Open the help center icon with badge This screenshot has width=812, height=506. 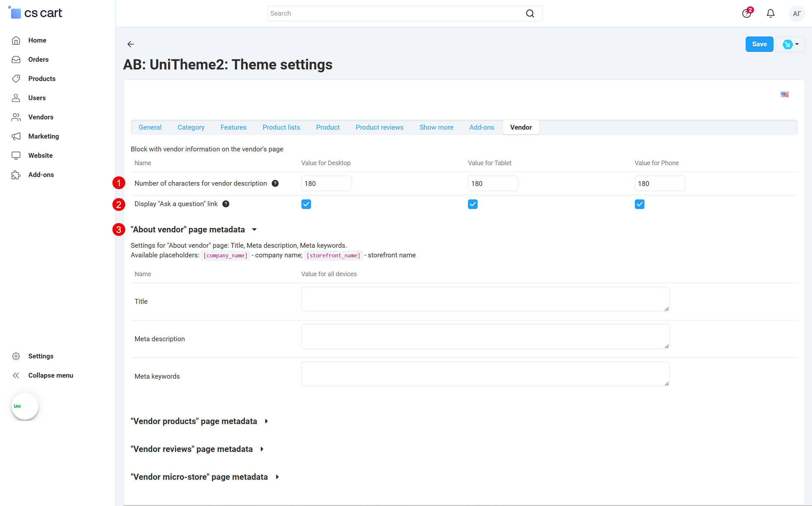pyautogui.click(x=747, y=13)
